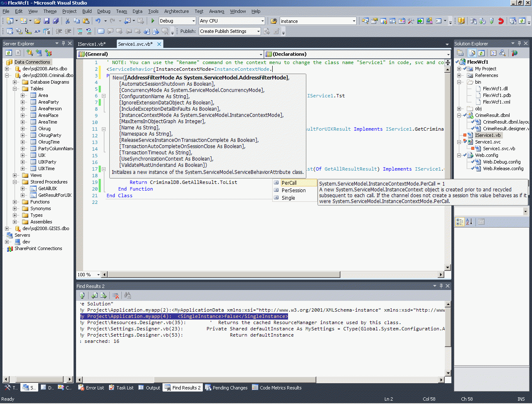Expand the Functions folder in Server Explorer

pyautogui.click(x=15, y=202)
